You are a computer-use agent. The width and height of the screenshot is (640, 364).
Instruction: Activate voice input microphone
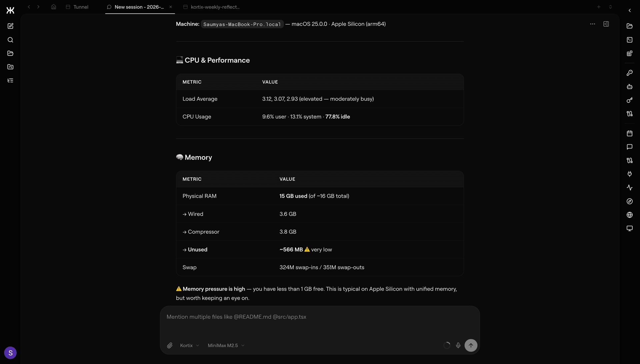[x=458, y=345]
